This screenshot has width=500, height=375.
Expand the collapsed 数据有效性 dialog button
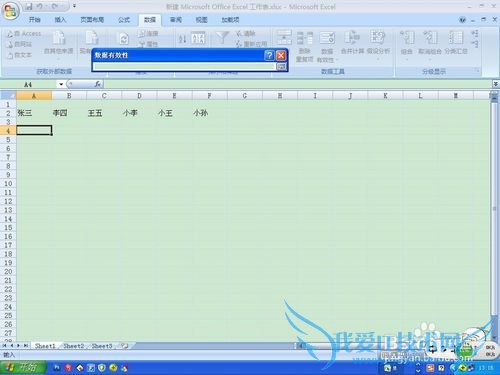pos(281,67)
